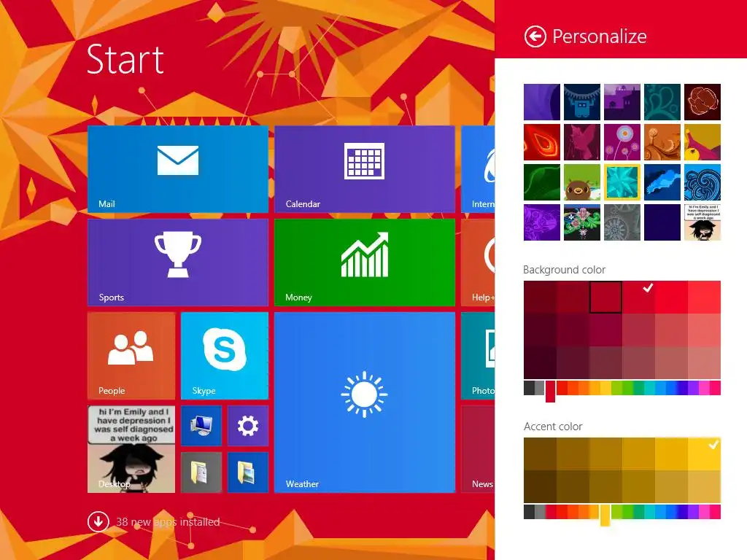Open the People tile
Viewport: 747px width, 560px height.
click(131, 356)
